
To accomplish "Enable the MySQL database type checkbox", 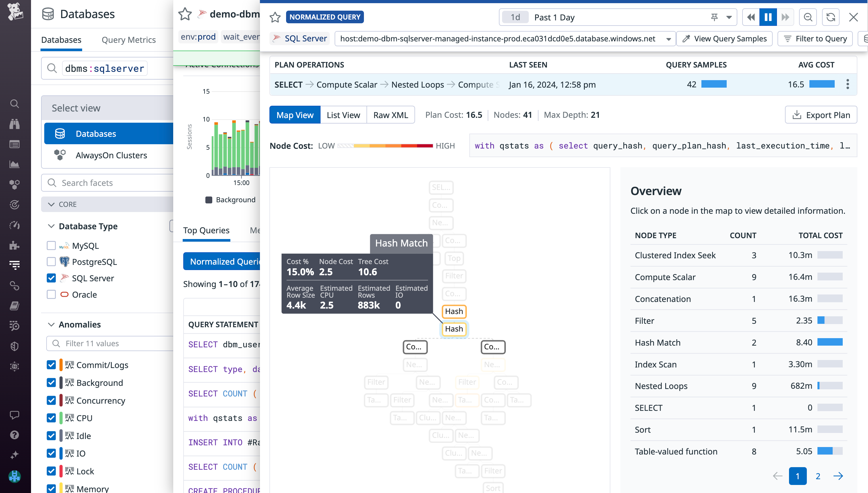I will [x=51, y=245].
